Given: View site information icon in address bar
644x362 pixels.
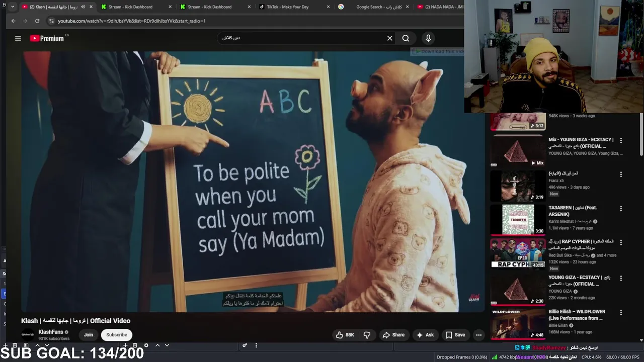Looking at the screenshot, I should click(x=51, y=21).
